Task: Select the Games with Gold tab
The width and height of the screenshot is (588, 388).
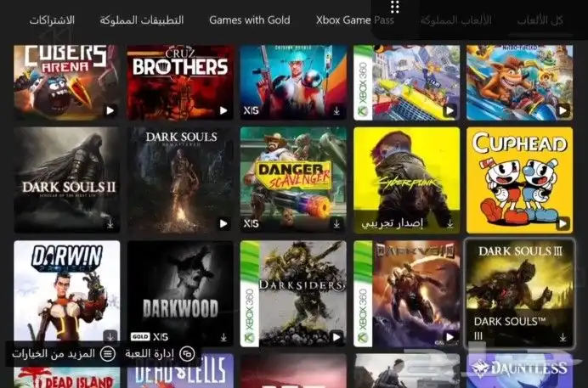Action: tap(250, 20)
